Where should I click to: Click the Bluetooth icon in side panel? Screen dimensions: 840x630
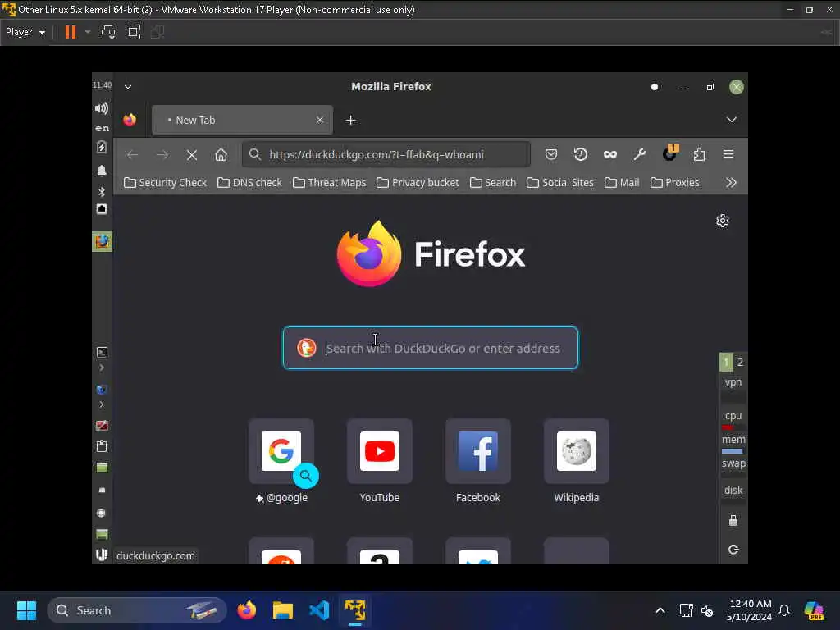coord(102,191)
